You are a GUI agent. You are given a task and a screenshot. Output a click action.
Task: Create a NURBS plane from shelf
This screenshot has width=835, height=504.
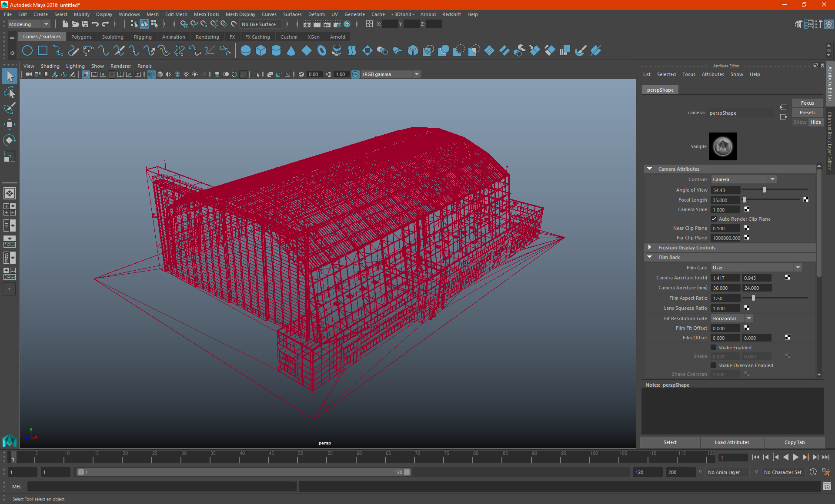307,51
